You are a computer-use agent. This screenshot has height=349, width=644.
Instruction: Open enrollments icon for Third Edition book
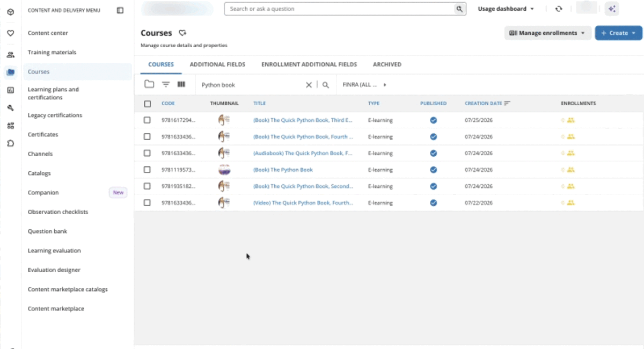[571, 120]
